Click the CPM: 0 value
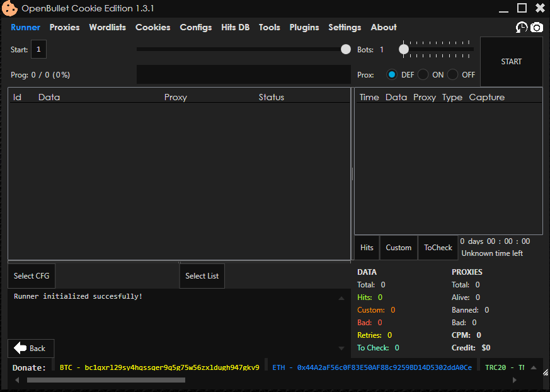This screenshot has width=550, height=392. click(466, 335)
